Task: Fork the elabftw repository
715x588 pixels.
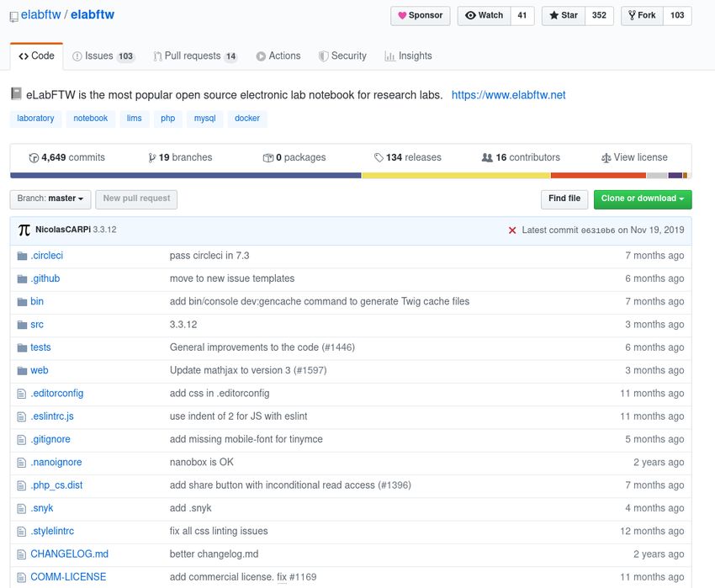Action: [x=643, y=15]
